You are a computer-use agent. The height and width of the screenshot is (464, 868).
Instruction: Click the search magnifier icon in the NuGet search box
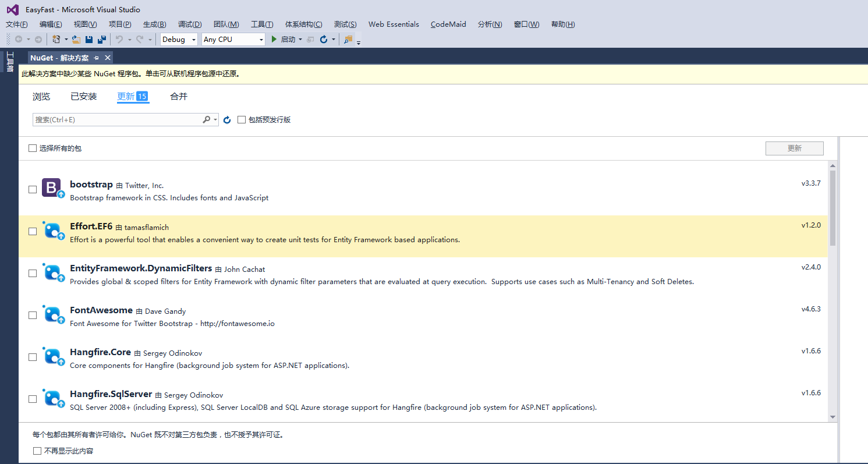point(206,119)
